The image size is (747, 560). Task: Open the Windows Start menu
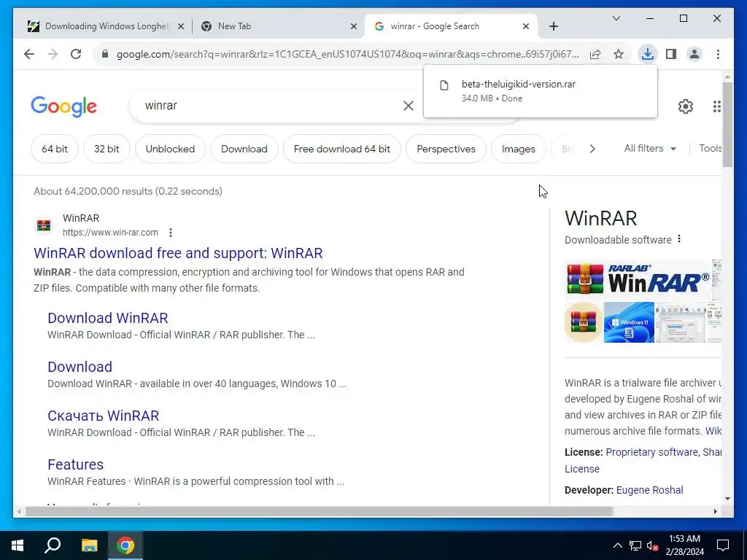pyautogui.click(x=18, y=545)
